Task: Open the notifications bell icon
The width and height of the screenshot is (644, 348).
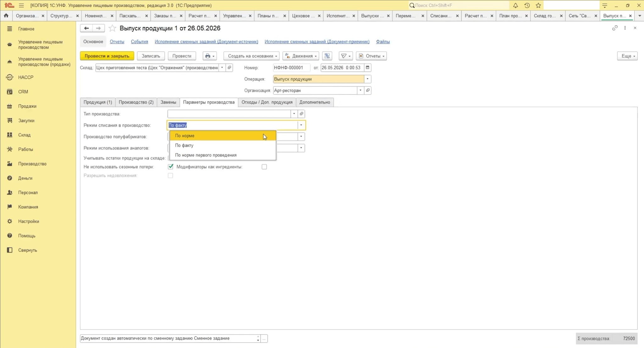Action: [x=515, y=5]
